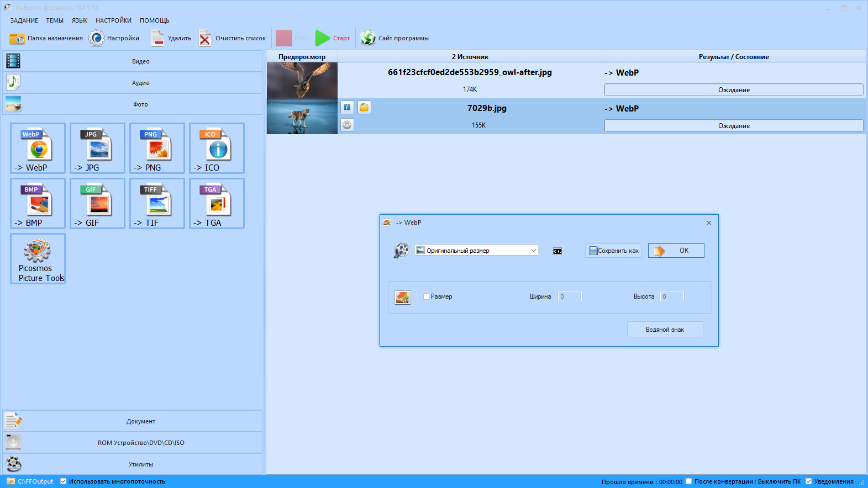Confirm with the OK button
Image resolution: width=868 pixels, height=488 pixels.
tap(676, 251)
